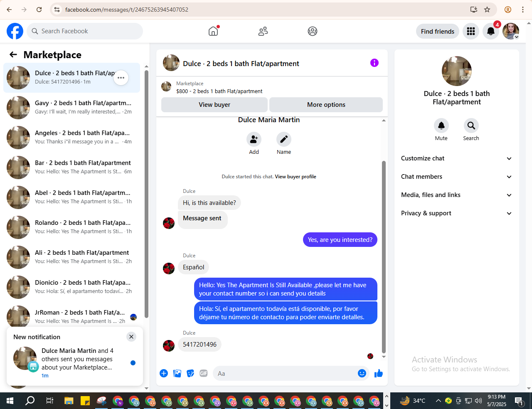Click the Español message bubble
The width and height of the screenshot is (532, 409).
pyautogui.click(x=194, y=267)
